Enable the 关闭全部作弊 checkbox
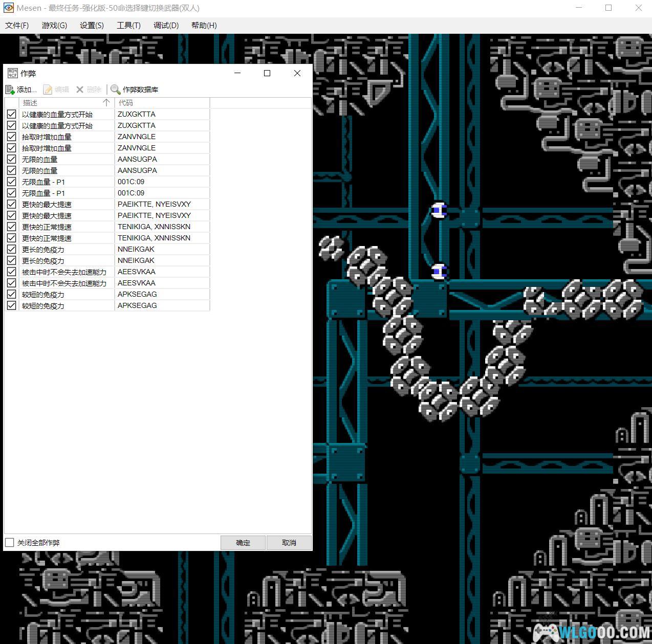The height and width of the screenshot is (644, 652). coord(10,542)
